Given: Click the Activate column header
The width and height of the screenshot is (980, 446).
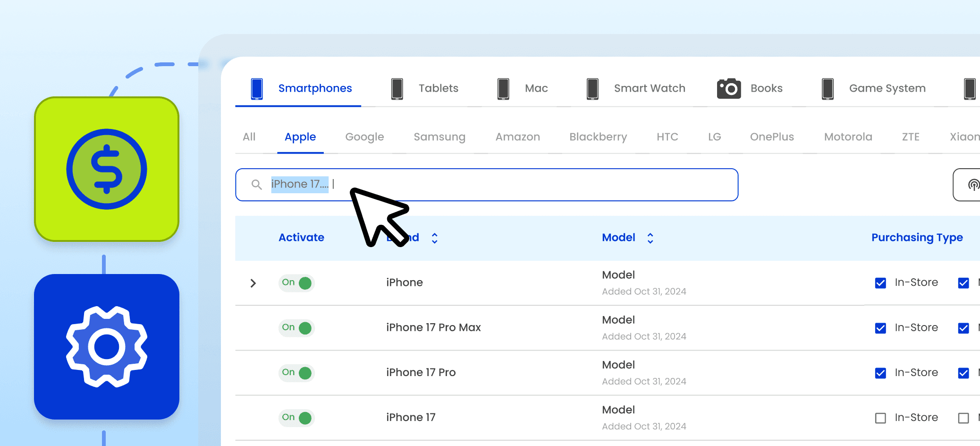Looking at the screenshot, I should click(301, 238).
